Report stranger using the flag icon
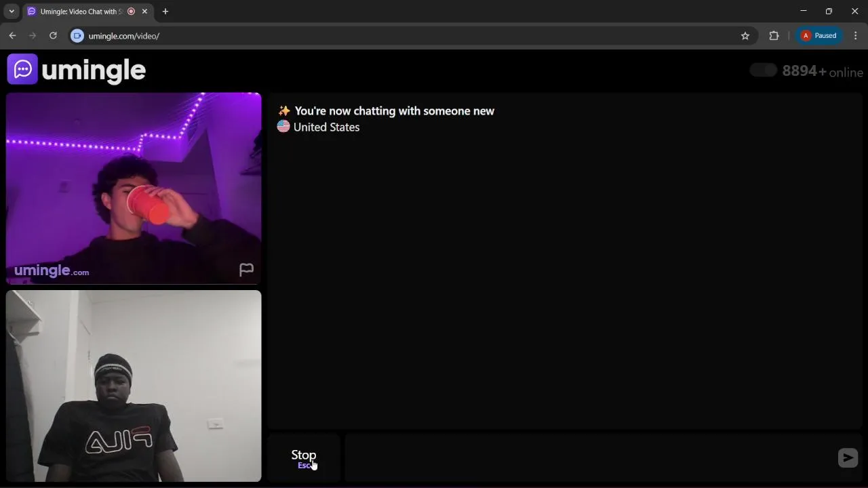868x488 pixels. pyautogui.click(x=246, y=269)
